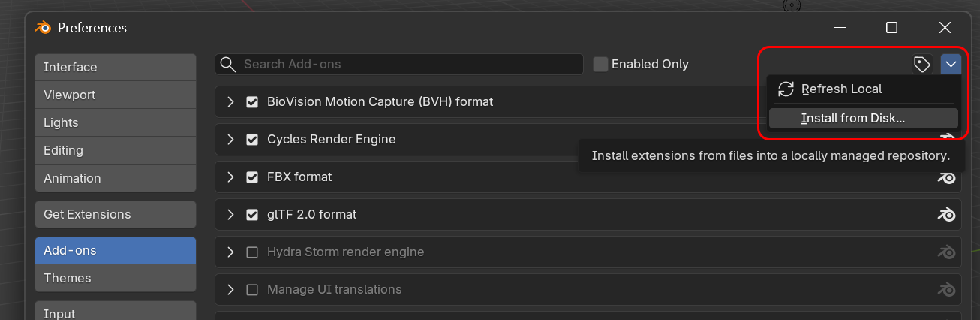The image size is (980, 320).
Task: Collapse the add-ons settings dropdown arrow
Action: click(x=951, y=65)
